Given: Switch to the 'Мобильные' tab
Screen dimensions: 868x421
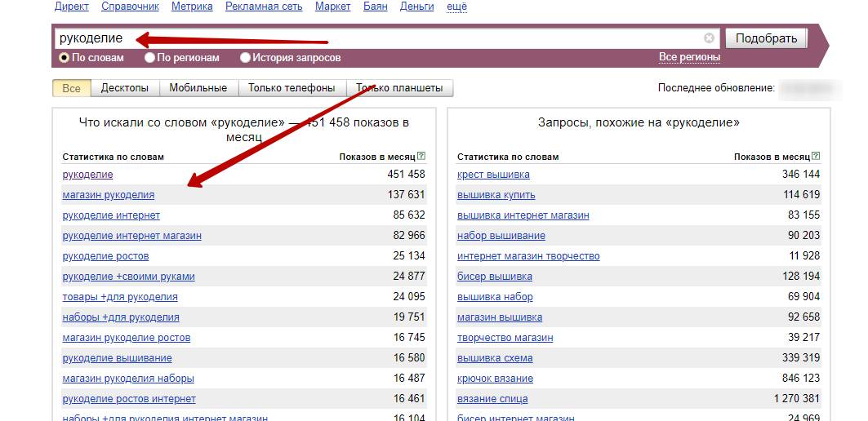Looking at the screenshot, I should 198,88.
